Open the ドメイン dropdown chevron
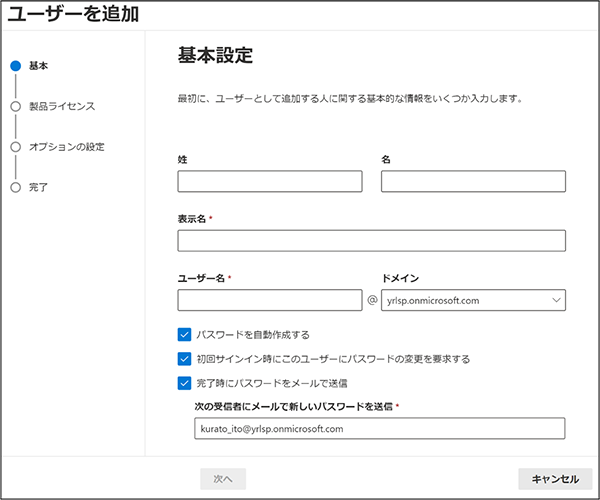The height and width of the screenshot is (500, 600). (556, 300)
